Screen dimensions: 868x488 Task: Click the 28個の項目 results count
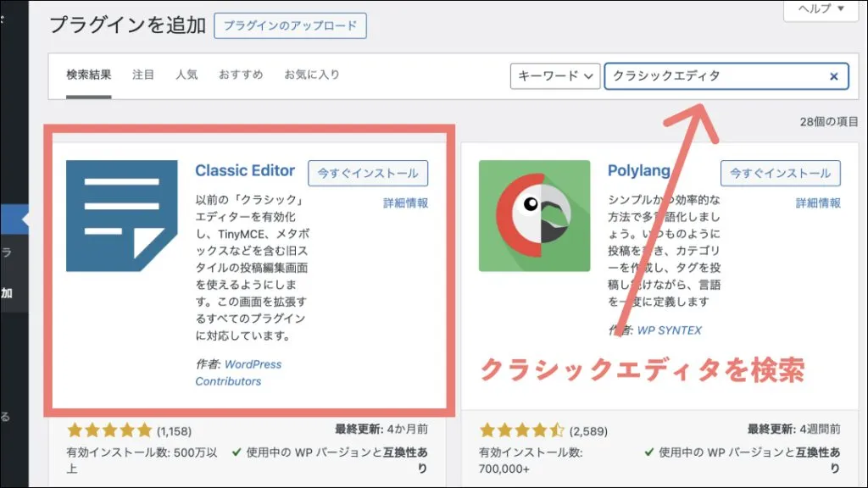point(829,122)
